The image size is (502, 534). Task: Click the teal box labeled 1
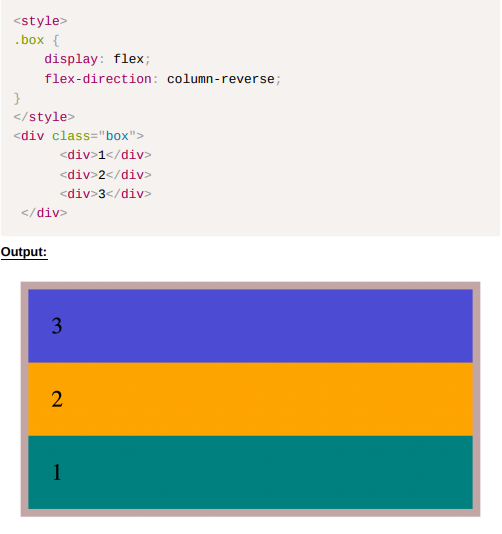[x=250, y=472]
